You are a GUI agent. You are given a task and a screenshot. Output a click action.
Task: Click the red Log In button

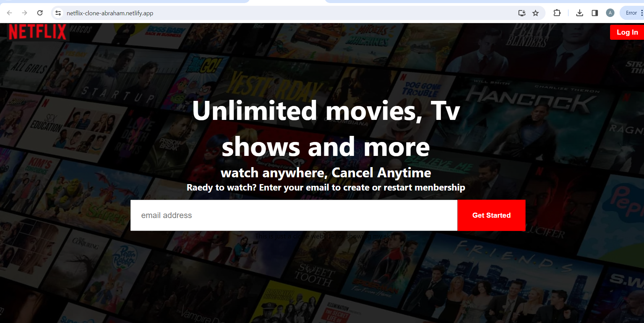tap(627, 32)
